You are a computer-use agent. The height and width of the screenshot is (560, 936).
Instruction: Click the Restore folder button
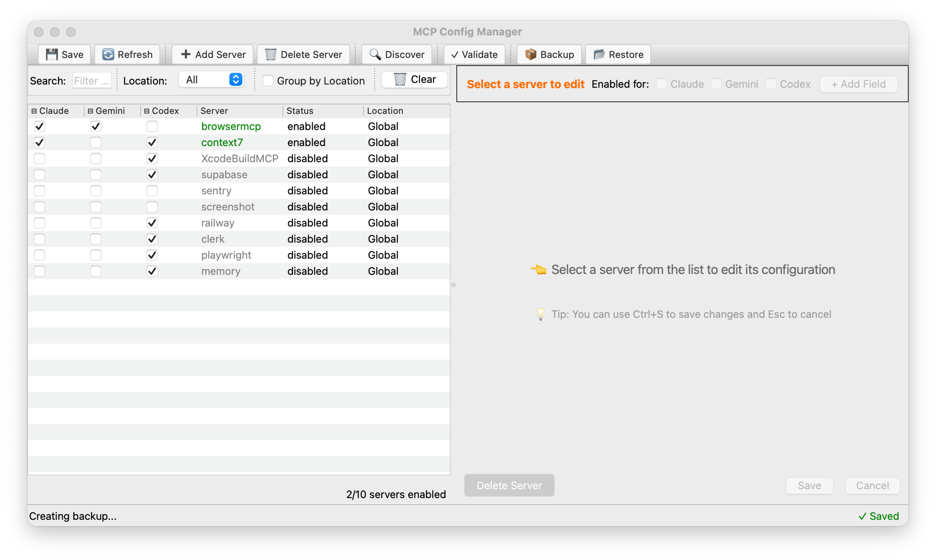[x=618, y=54]
